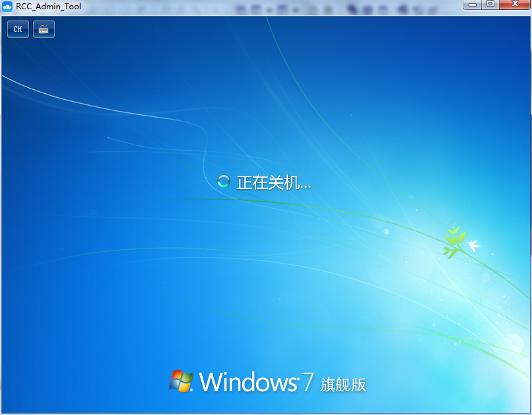
Task: Click the 旗舰版 edition label
Action: 343,384
